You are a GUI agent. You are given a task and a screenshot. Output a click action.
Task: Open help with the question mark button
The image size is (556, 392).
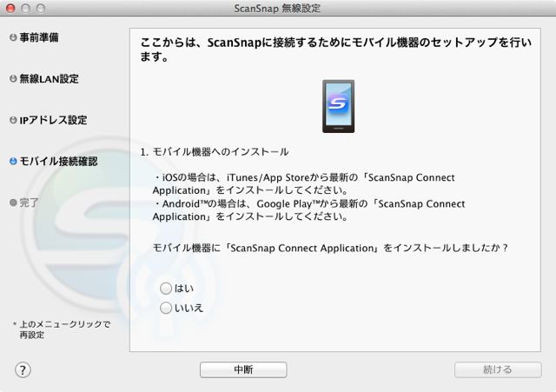tap(23, 370)
